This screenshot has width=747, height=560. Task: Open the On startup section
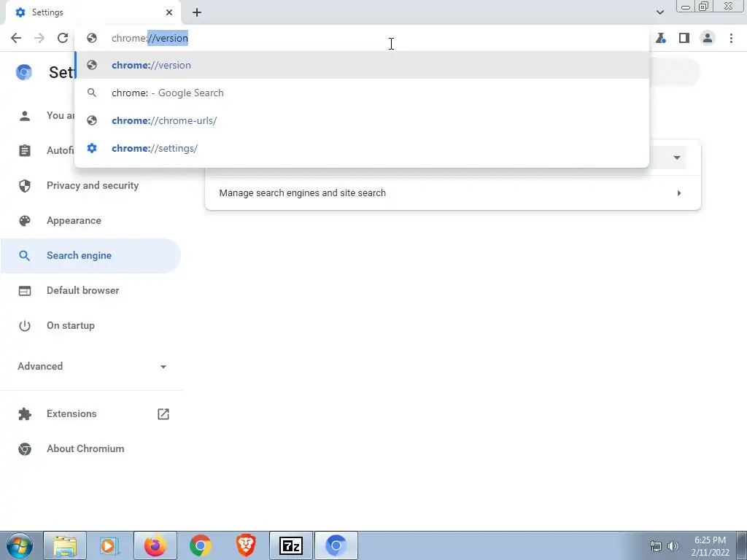click(71, 326)
